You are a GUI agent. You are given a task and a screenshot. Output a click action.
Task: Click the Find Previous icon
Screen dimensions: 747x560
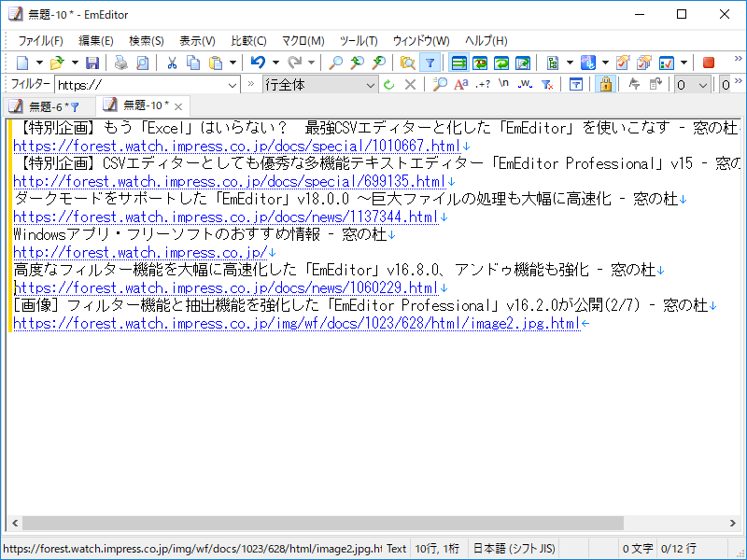[x=357, y=63]
